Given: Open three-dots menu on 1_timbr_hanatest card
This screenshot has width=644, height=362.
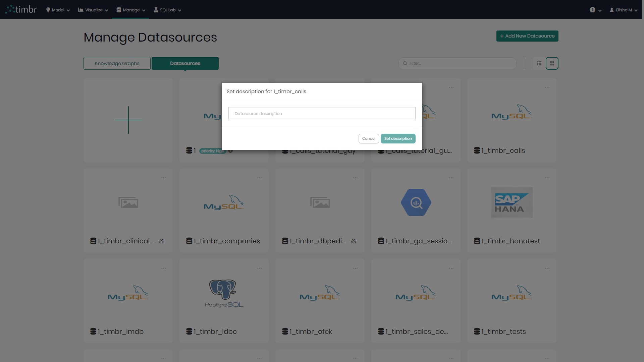Looking at the screenshot, I should pos(547,178).
